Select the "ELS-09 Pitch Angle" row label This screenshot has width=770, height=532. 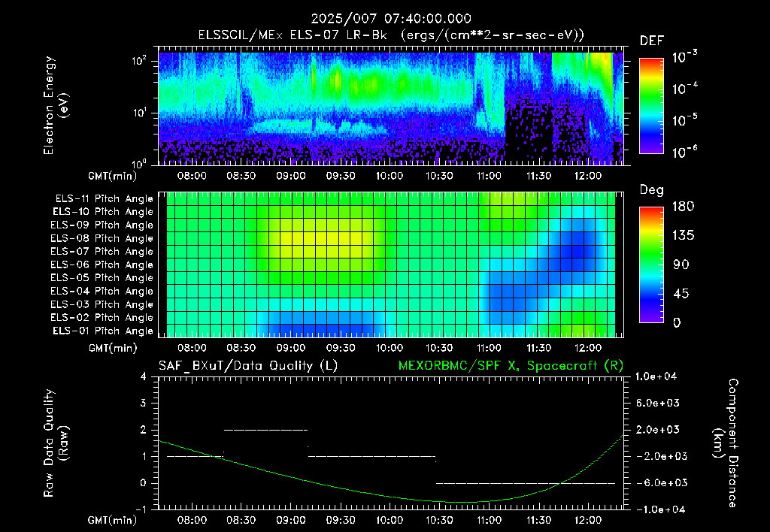(x=102, y=225)
